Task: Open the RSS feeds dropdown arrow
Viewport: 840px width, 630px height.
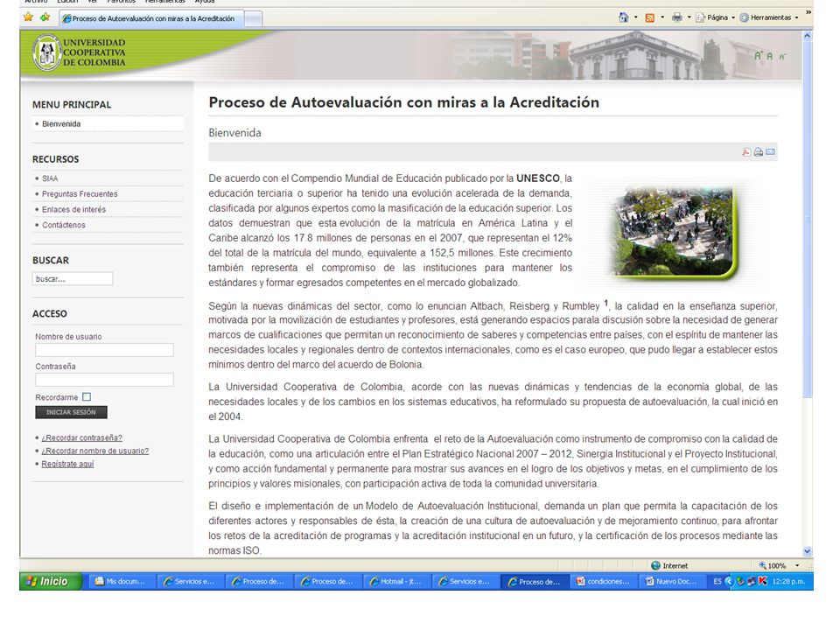Action: (662, 17)
